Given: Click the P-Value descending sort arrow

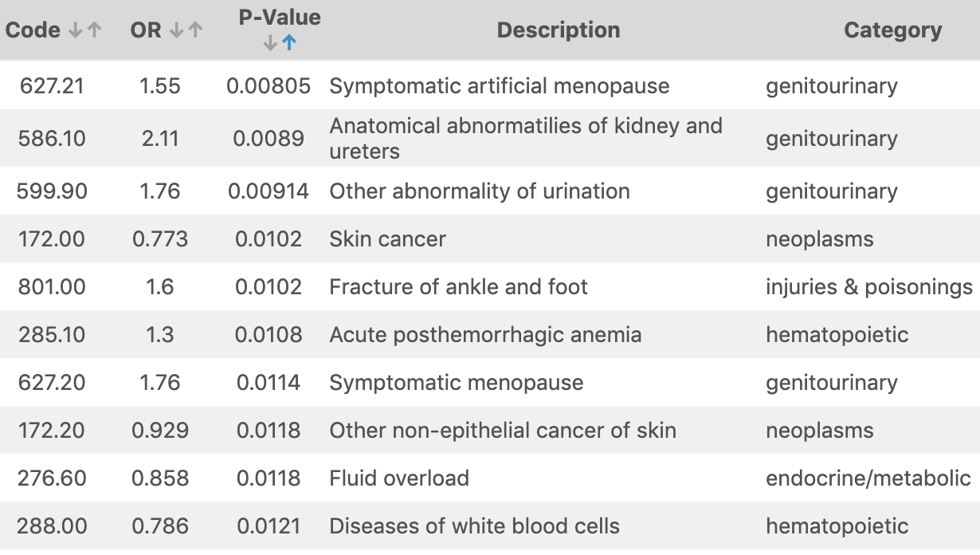Looking at the screenshot, I should point(271,45).
